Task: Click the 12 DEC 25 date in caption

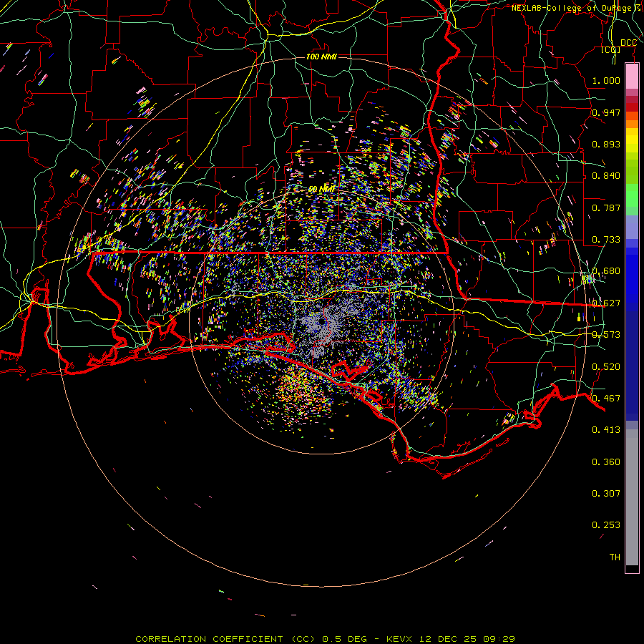Action: tap(448, 639)
